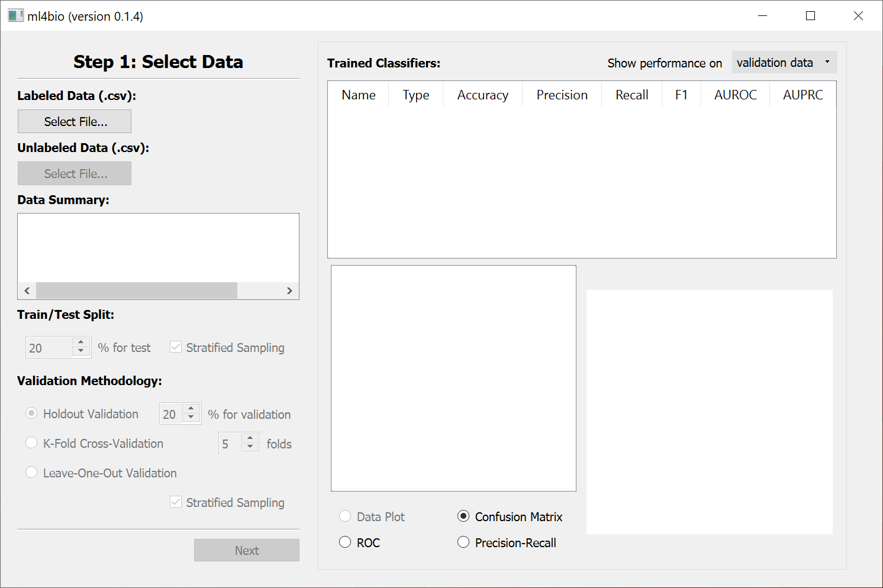This screenshot has width=883, height=588.
Task: Click the F1 column header
Action: click(x=681, y=95)
